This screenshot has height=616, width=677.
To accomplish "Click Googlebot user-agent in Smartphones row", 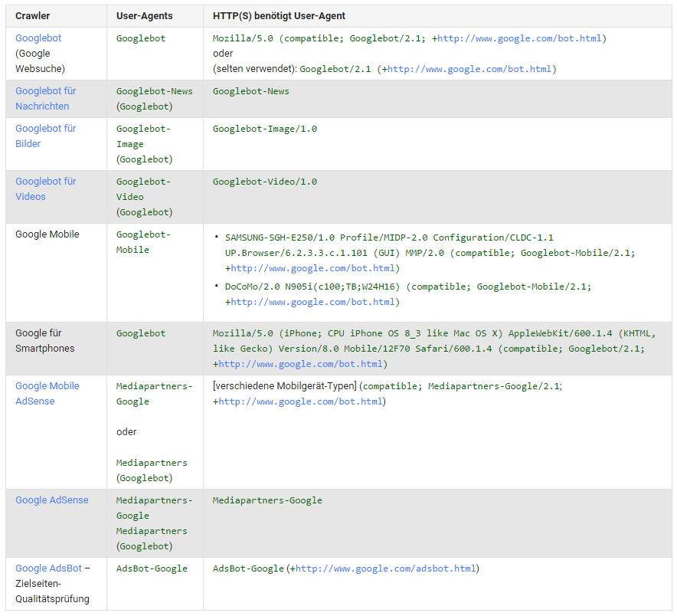I will point(141,333).
